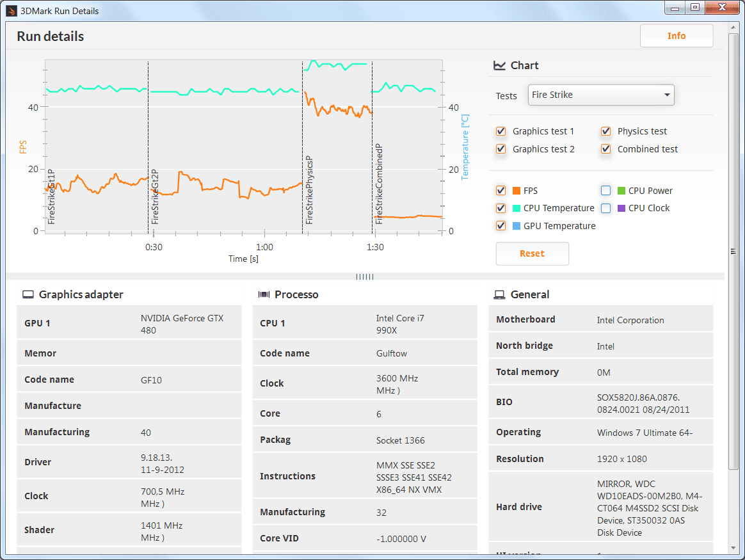Click the Chart line graph icon
Image resolution: width=745 pixels, height=560 pixels.
(x=499, y=65)
